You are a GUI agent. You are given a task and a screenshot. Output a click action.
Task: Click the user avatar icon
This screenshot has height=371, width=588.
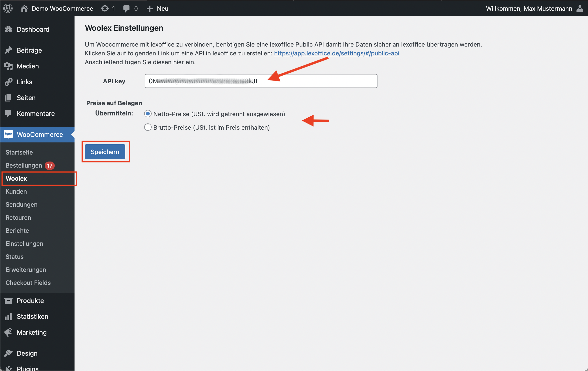(x=580, y=9)
